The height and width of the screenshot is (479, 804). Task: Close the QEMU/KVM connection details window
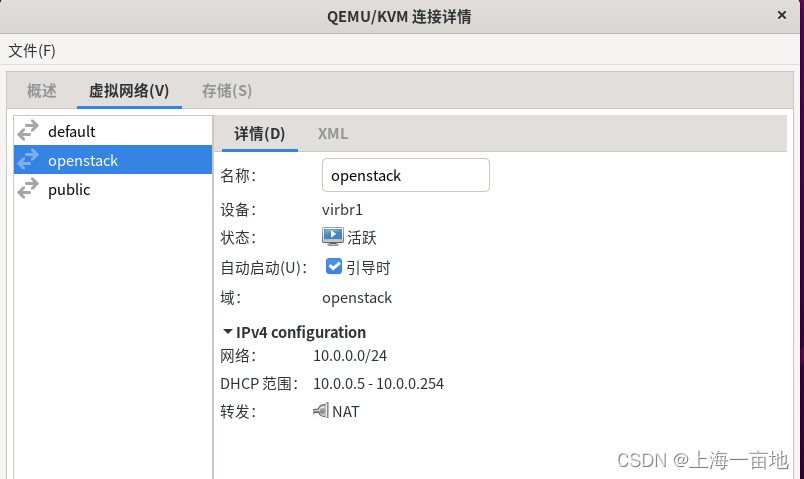(781, 15)
